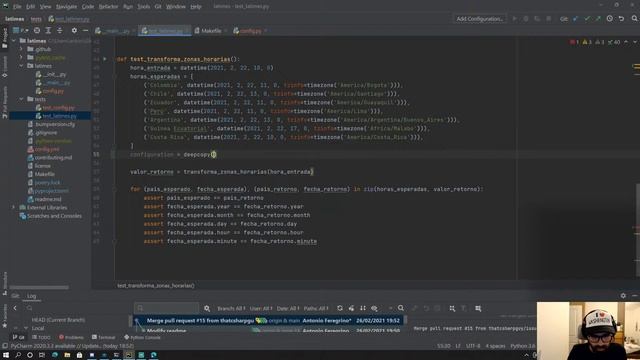This screenshot has width=640, height=360.
Task: Click Git log go-to-hash magnifier icon
Action: point(401,308)
